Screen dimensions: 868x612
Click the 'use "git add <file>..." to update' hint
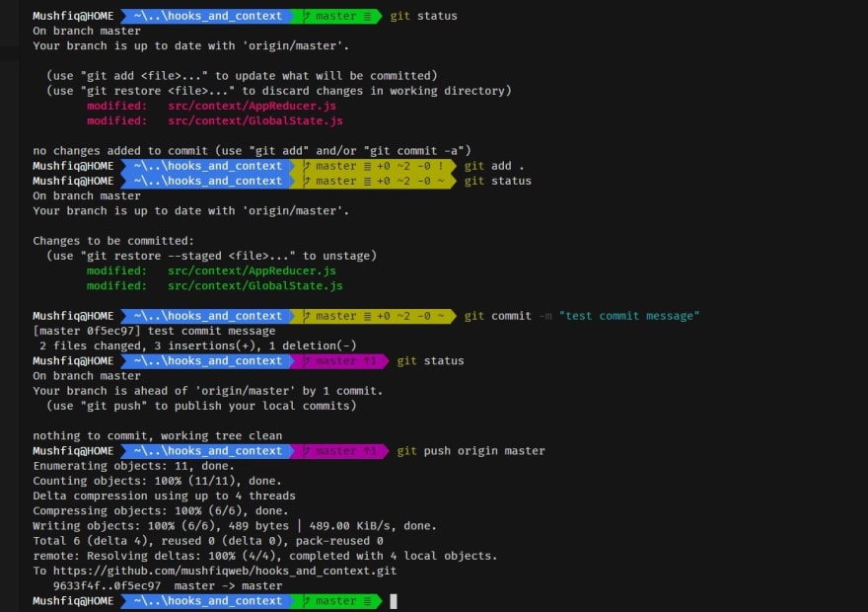tap(242, 75)
